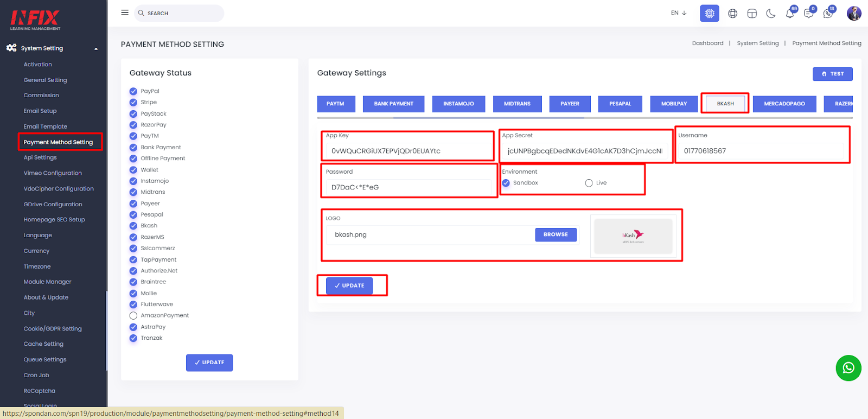The image size is (868, 419).
Task: Open the chat messages icon
Action: coord(809,12)
